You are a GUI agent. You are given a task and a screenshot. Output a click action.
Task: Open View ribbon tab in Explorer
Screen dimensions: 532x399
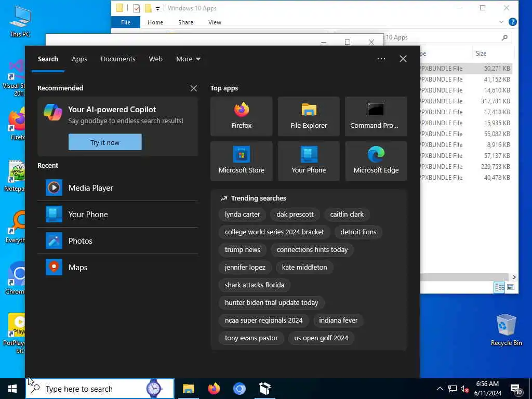(215, 22)
